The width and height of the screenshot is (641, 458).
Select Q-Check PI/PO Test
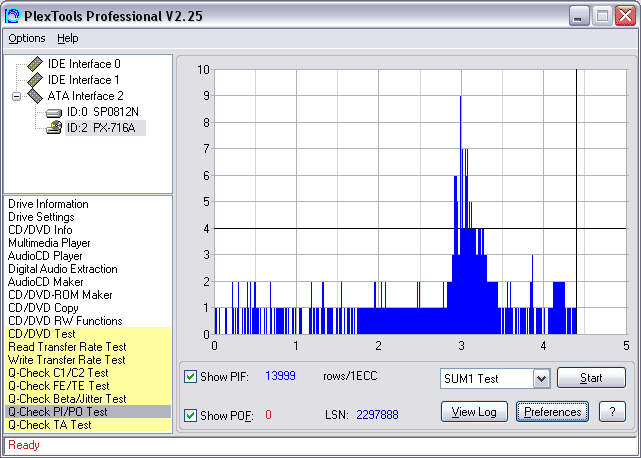[x=88, y=412]
